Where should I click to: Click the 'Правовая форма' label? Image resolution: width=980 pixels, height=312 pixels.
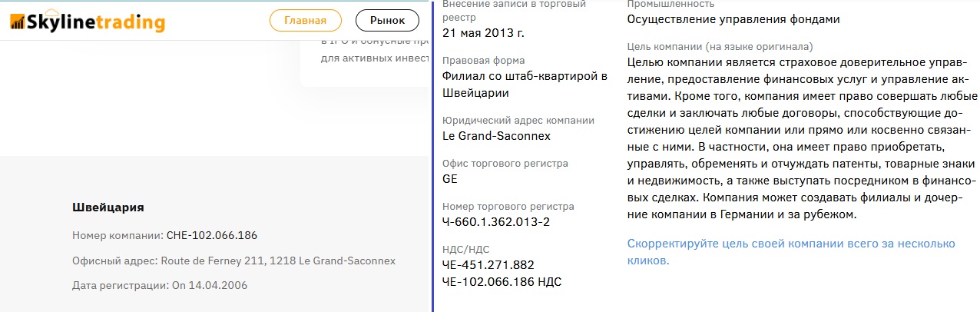[484, 61]
